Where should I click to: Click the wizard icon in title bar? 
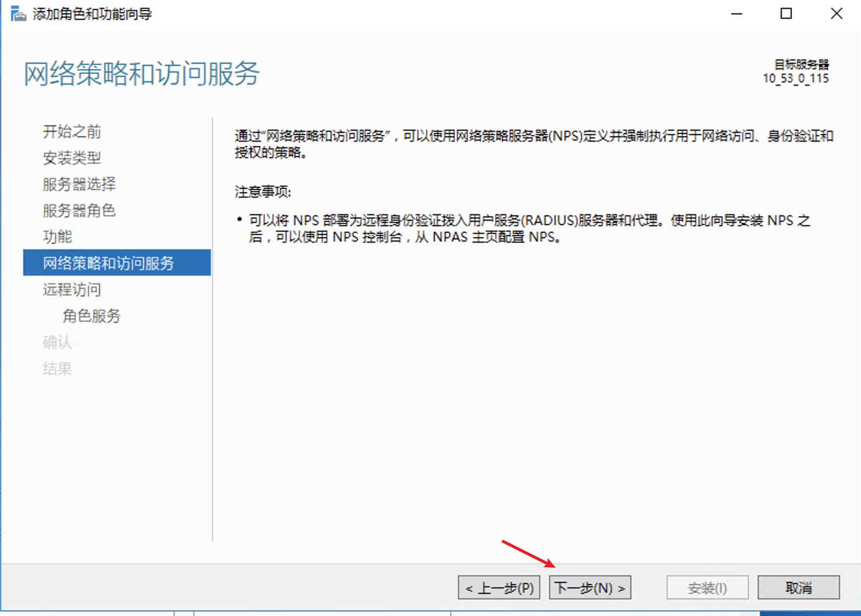pyautogui.click(x=18, y=14)
